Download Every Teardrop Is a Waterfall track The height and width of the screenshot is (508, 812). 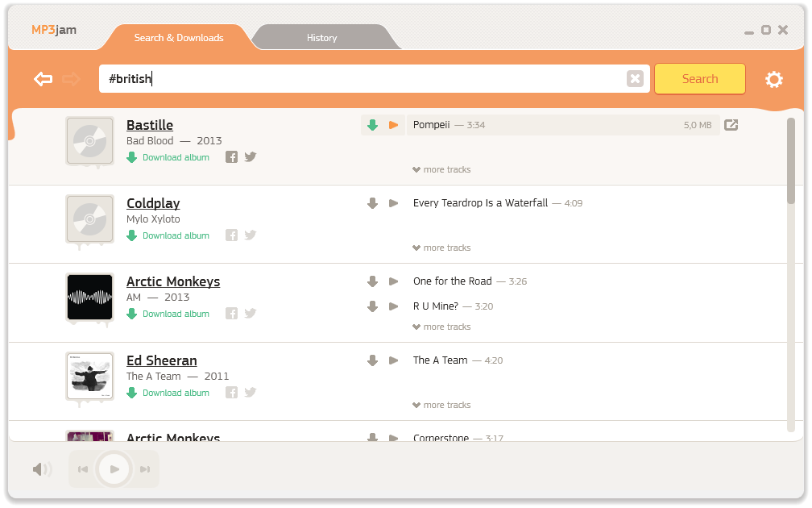[x=372, y=203]
